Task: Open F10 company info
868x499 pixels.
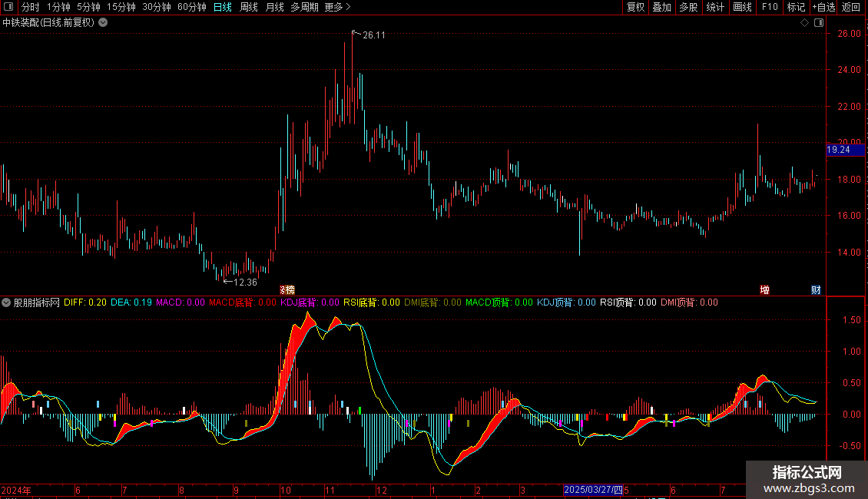Action: [770, 7]
